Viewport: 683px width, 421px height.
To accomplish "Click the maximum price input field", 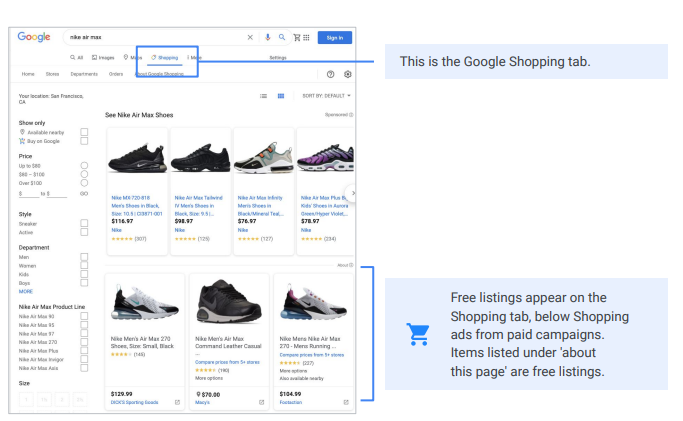I will tap(58, 194).
